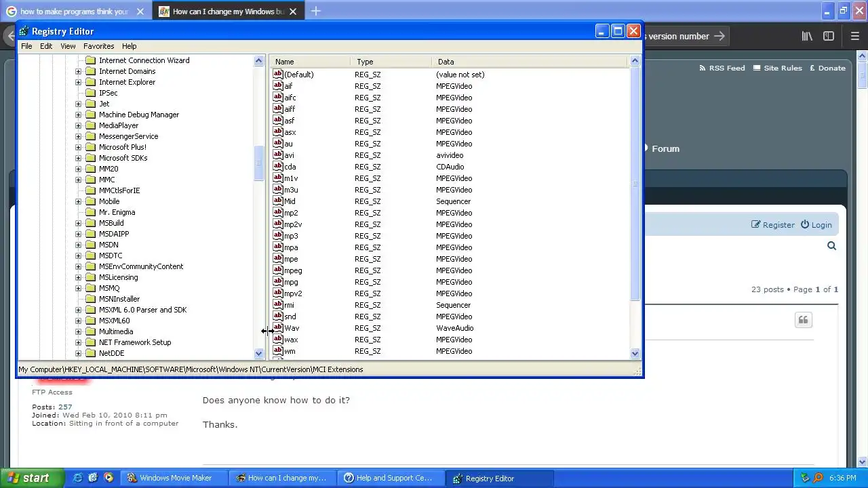Select the MSXML 6.0 Parser and SDK key
Screen dimensions: 868x488
[x=142, y=310]
